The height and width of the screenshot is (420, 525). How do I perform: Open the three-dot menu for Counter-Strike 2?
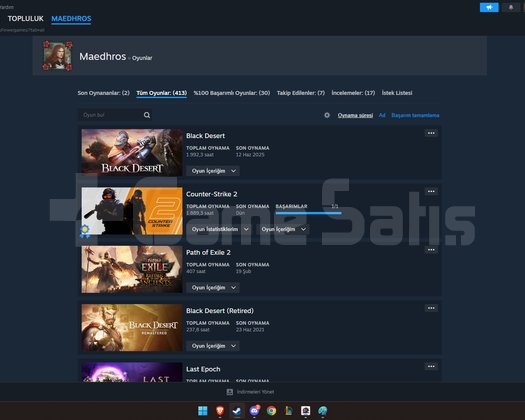431,191
